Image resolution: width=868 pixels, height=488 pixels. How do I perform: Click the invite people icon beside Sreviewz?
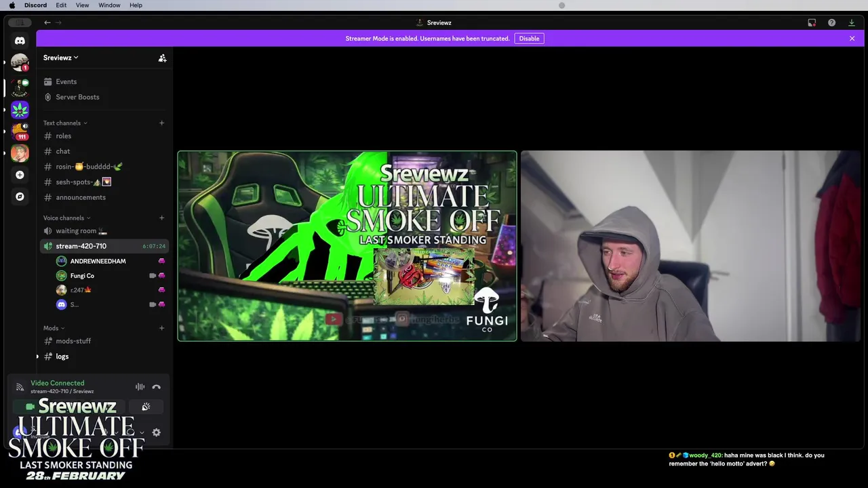coord(162,58)
